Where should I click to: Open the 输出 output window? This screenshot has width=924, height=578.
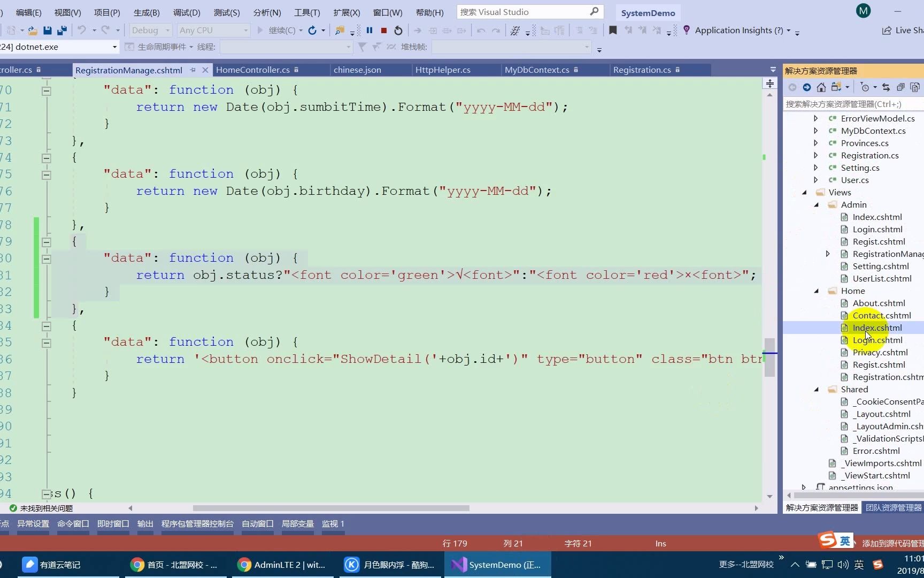145,524
